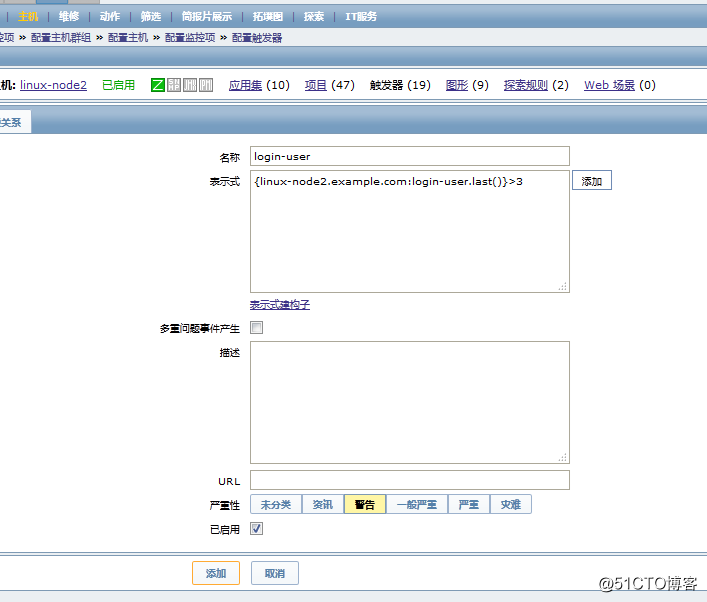707x602 pixels.
Task: Open the IT服务 menu item
Action: click(361, 17)
